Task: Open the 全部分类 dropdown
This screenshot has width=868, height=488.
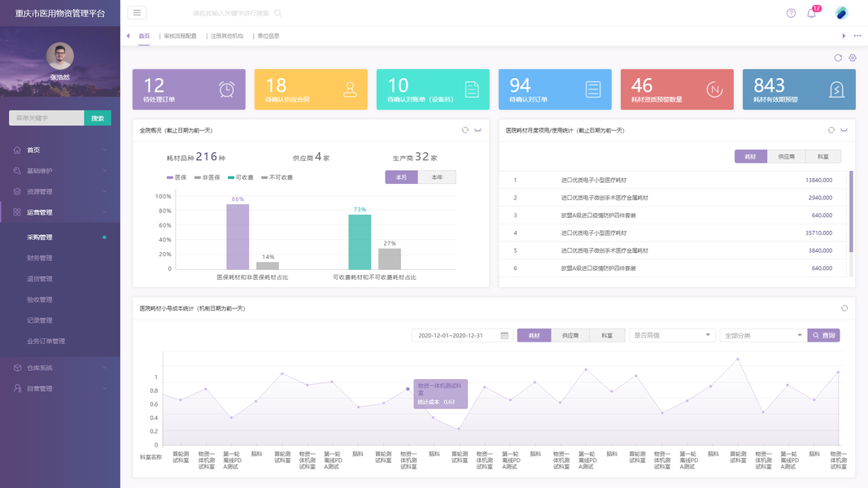Action: point(763,335)
